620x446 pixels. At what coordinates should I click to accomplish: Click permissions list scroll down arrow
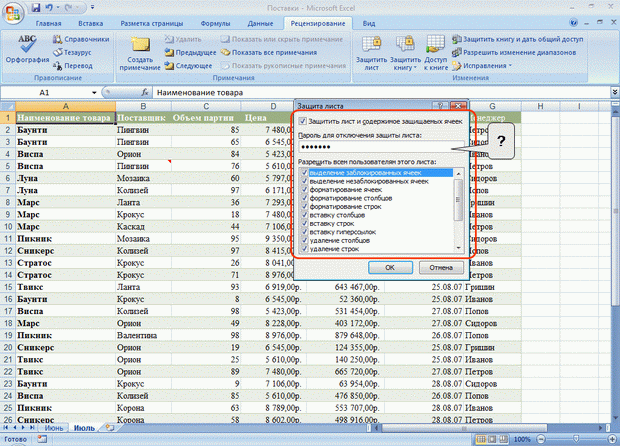coord(459,248)
